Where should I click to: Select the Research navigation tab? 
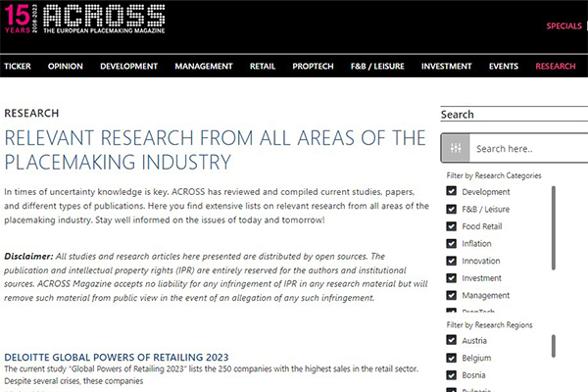(556, 67)
